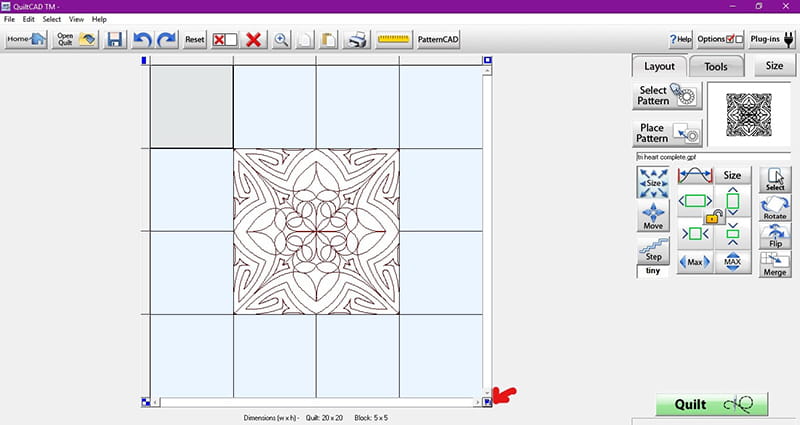Screen dimensions: 800x425
Task: Print with the printer icon
Action: click(x=356, y=40)
